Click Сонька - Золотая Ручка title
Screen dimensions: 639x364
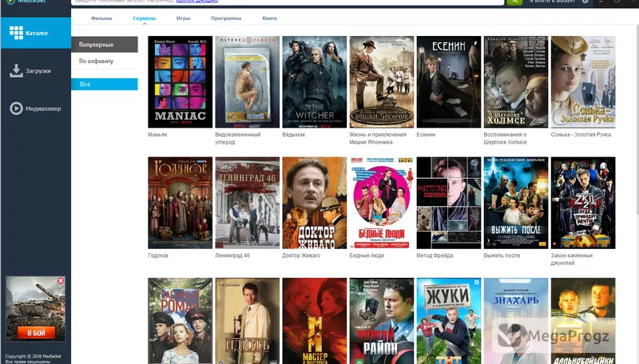(x=581, y=134)
